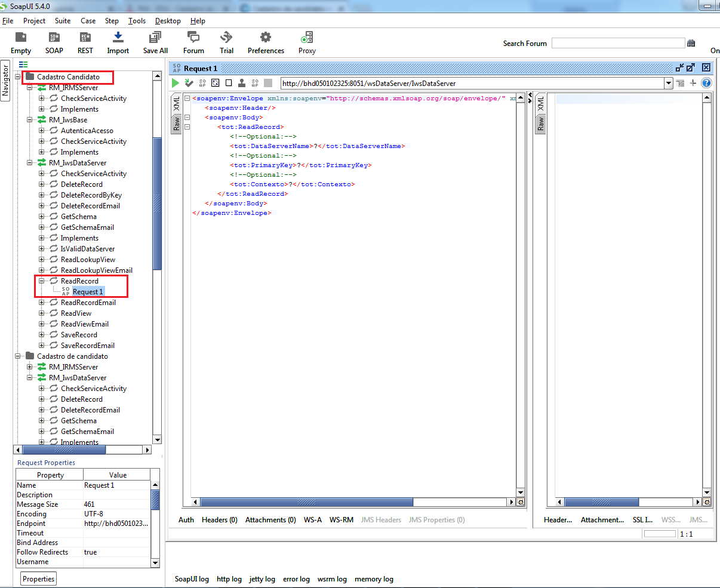This screenshot has height=588, width=720.
Task: Click the Search Forum input field
Action: coord(618,43)
